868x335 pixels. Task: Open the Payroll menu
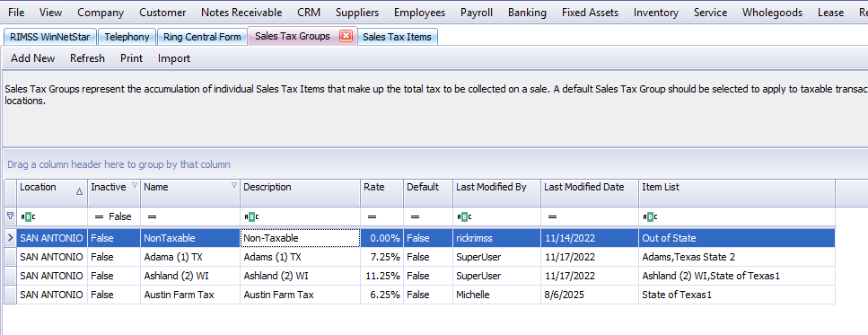[477, 13]
